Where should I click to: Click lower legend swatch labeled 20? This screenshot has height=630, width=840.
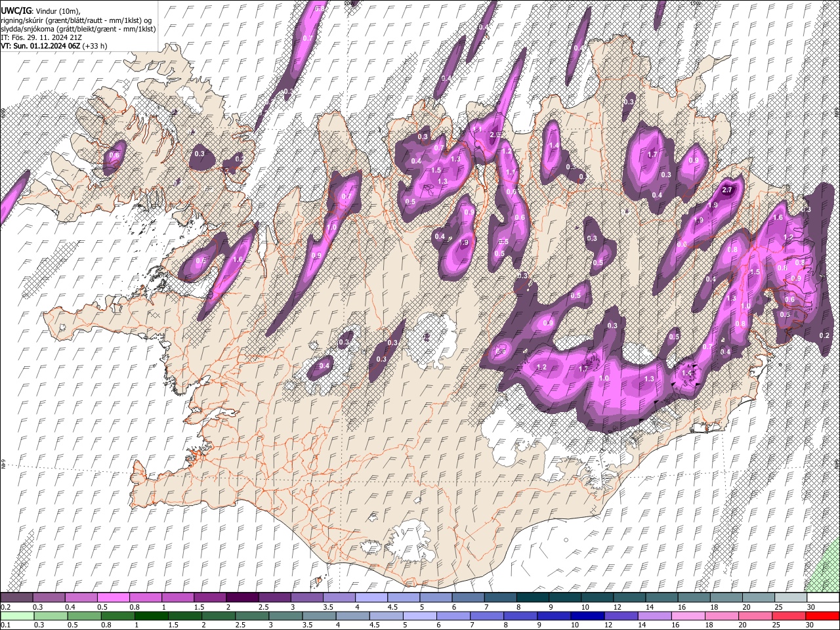[754, 616]
